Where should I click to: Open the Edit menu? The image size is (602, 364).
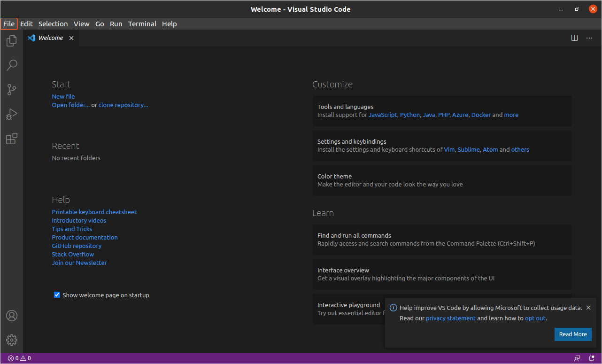point(26,24)
